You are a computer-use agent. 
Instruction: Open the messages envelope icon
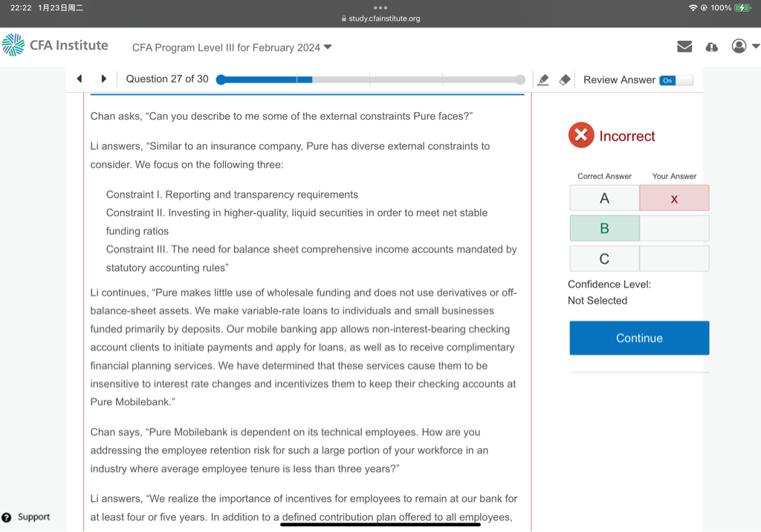[684, 47]
